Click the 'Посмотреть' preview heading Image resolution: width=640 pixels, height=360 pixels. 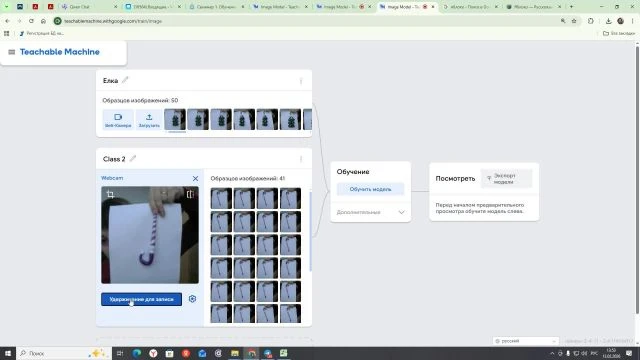point(455,178)
